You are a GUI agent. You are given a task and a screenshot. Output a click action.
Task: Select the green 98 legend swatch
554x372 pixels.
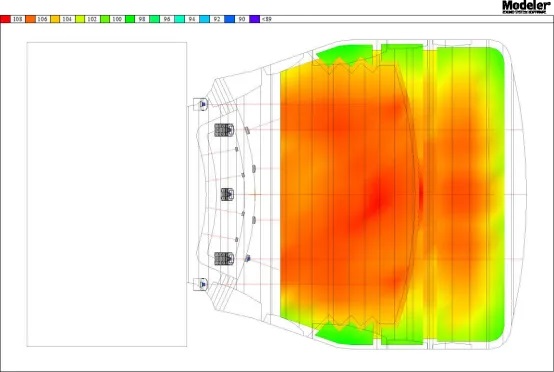click(130, 19)
